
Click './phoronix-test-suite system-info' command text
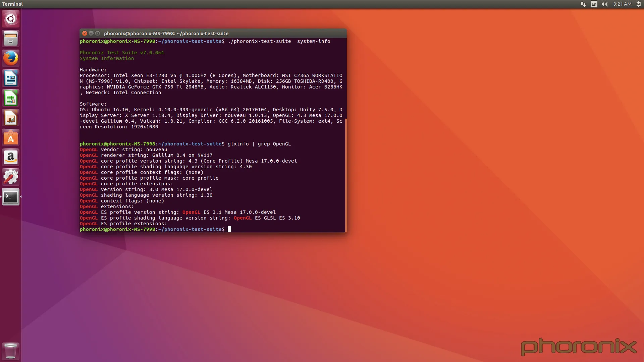(279, 41)
